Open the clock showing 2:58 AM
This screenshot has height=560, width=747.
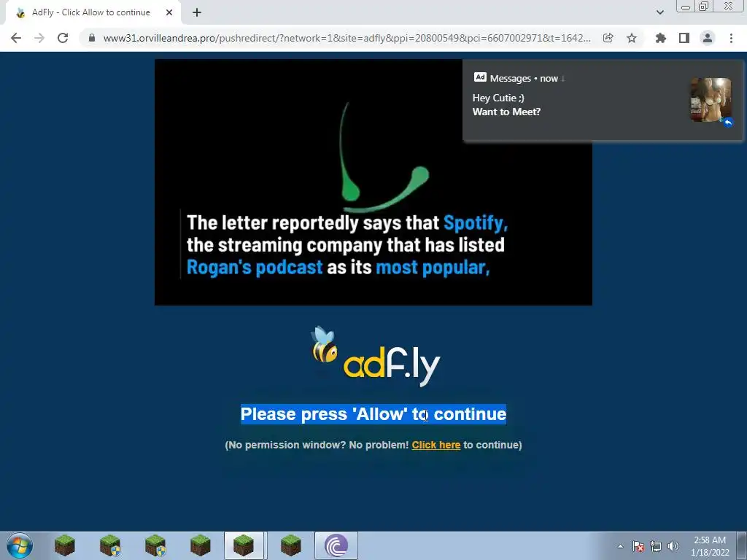tap(710, 546)
